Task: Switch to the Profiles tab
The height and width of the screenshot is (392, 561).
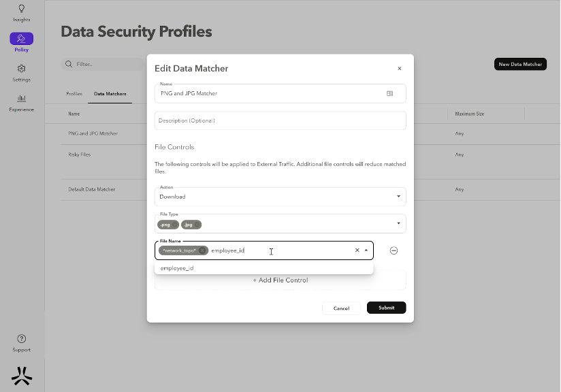Action: pos(74,94)
